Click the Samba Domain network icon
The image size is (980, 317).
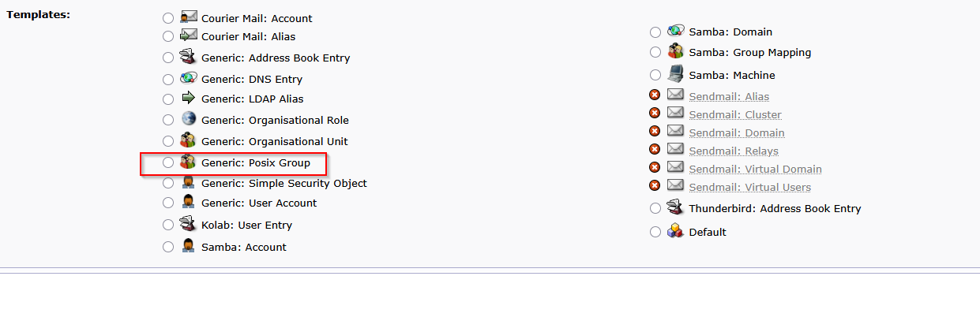click(x=675, y=31)
